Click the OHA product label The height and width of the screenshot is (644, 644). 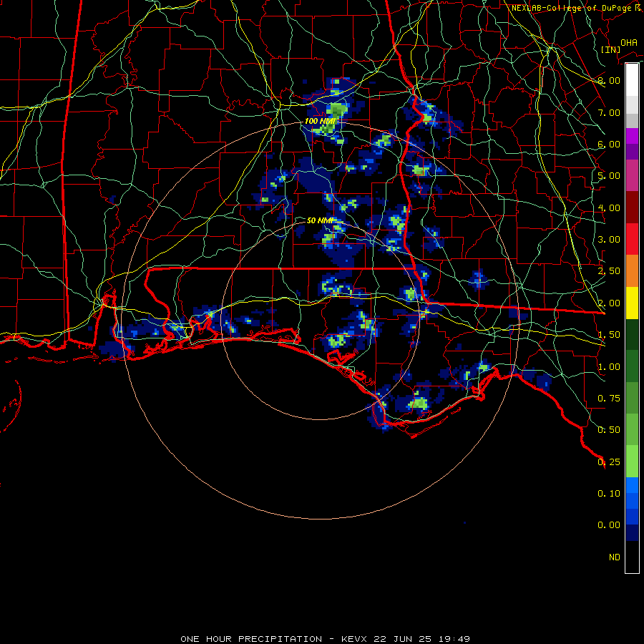click(x=629, y=43)
